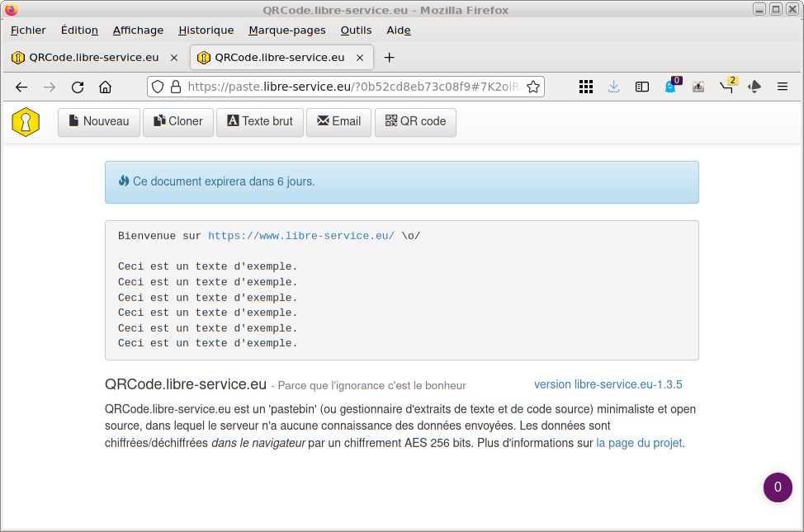Click the shield tracking protection icon
This screenshot has width=804, height=532.
[158, 87]
